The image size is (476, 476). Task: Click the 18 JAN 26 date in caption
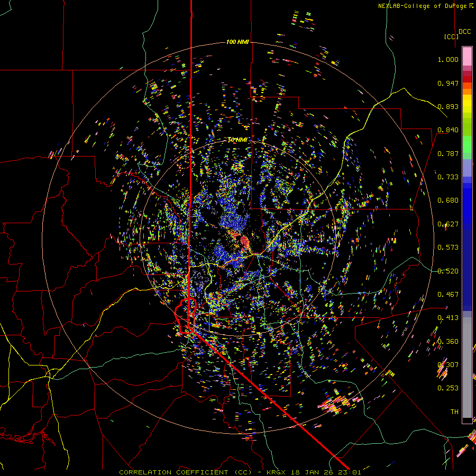312,472
